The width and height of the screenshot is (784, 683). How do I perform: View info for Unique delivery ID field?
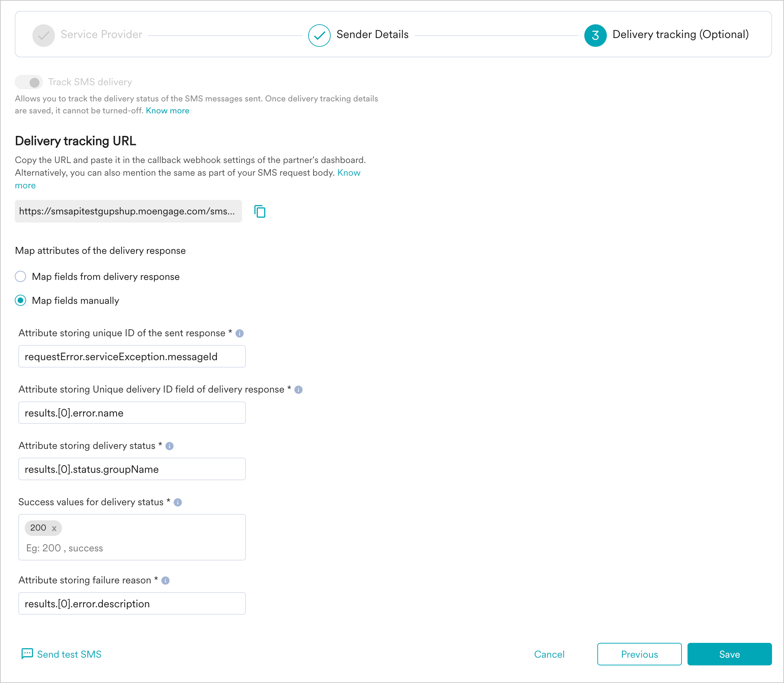[299, 389]
